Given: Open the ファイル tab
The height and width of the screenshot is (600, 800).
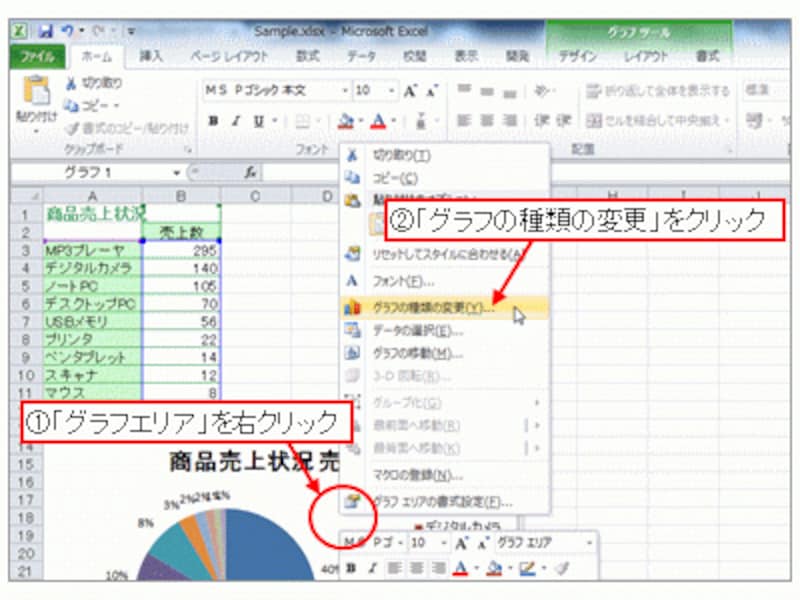Looking at the screenshot, I should point(37,56).
